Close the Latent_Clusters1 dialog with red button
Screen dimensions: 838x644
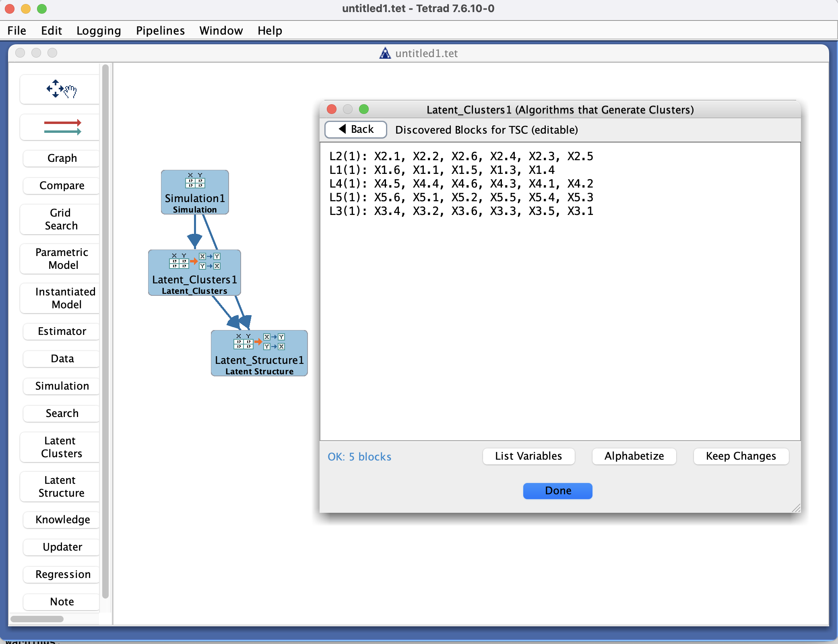click(332, 109)
